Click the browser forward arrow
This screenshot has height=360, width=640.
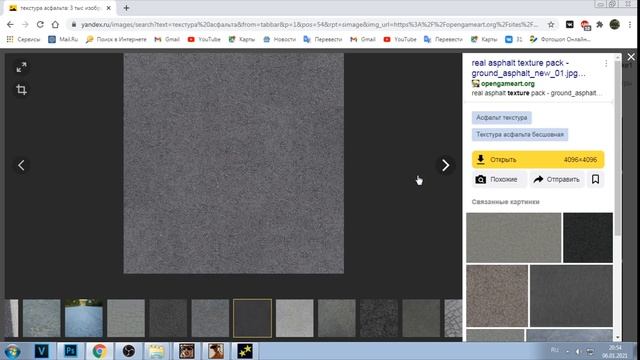(25, 24)
